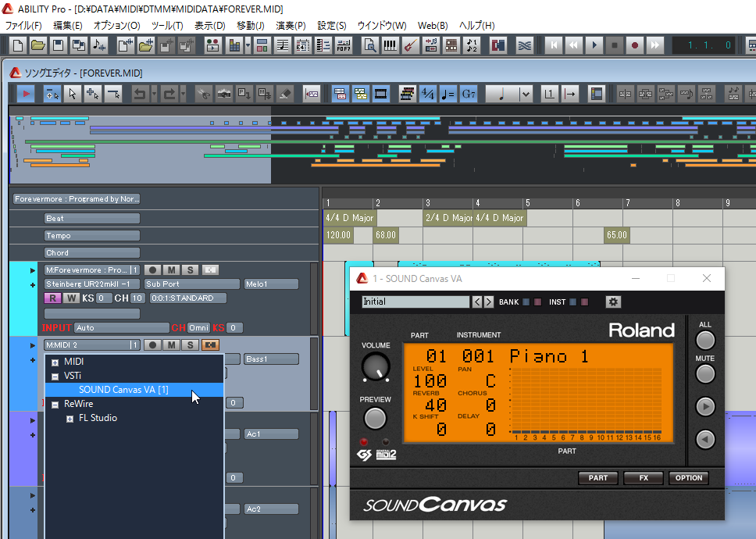Viewport: 756px width, 539px height.
Task: Open the piano keyboard window
Action: tap(390, 45)
